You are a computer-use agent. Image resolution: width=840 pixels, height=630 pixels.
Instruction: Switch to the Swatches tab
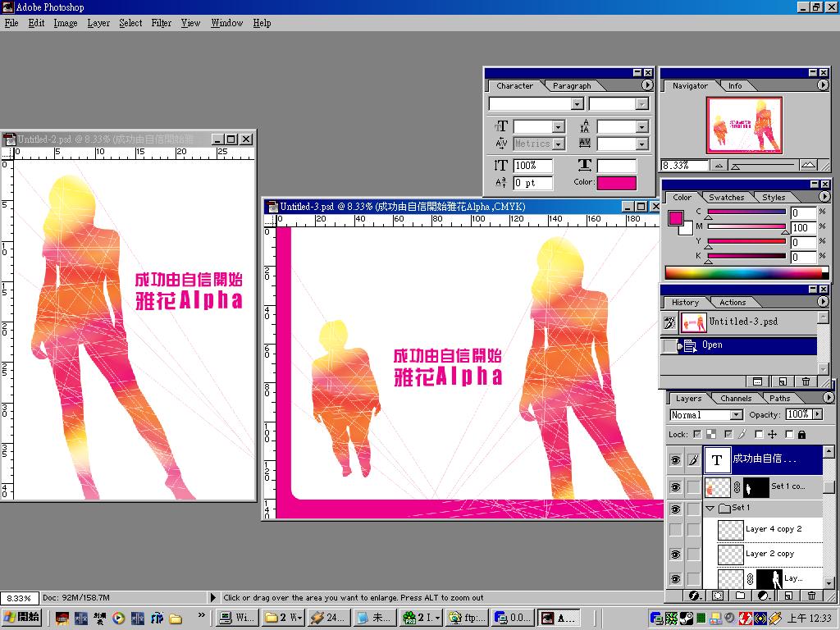click(727, 197)
